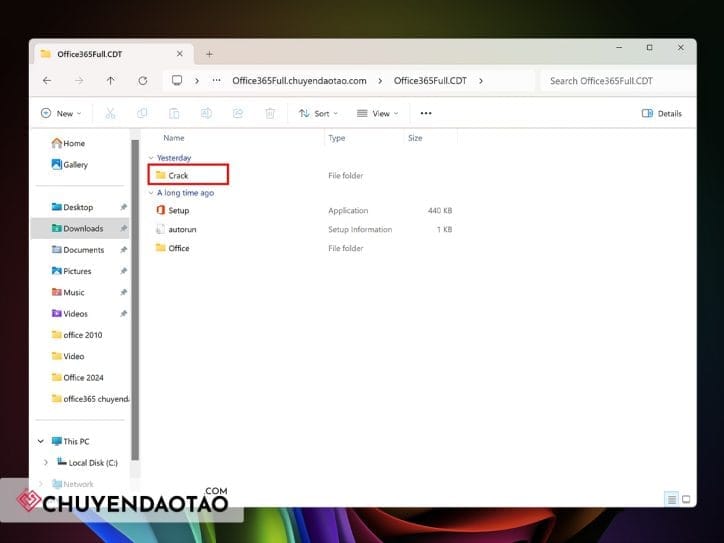Go up one folder level
Viewport: 724px width, 543px height.
pyautogui.click(x=110, y=81)
